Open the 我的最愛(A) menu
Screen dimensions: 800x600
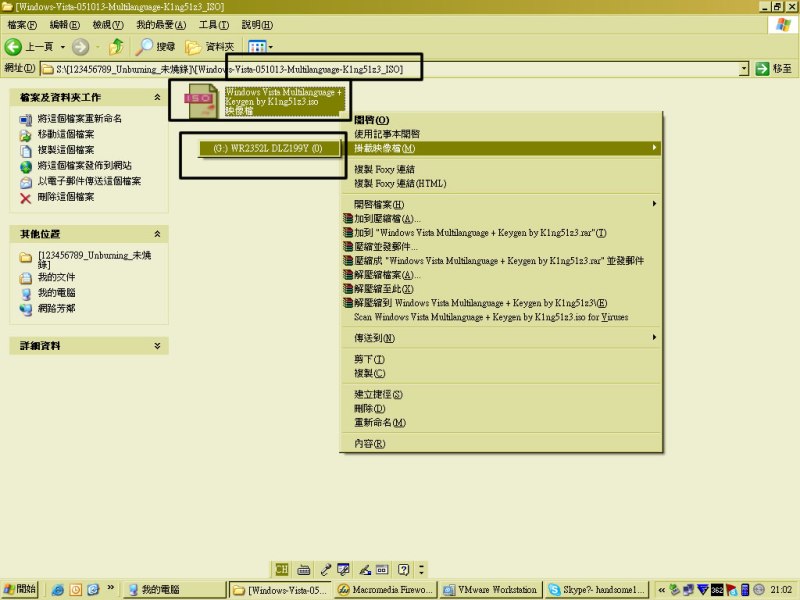161,24
